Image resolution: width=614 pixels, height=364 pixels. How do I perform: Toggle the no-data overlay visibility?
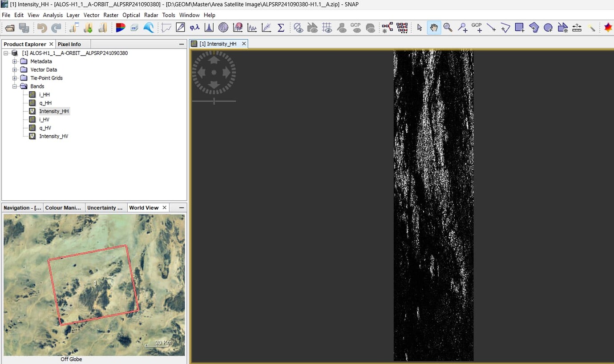tap(299, 28)
